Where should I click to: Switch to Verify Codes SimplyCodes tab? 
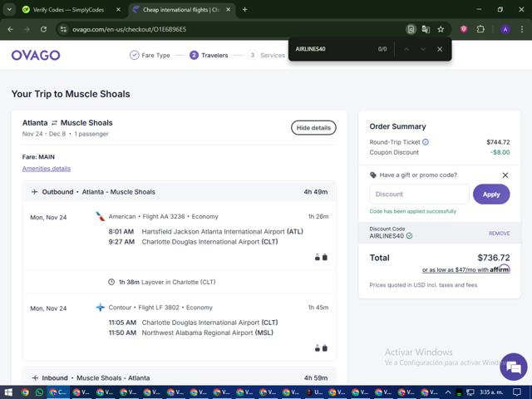click(x=68, y=10)
